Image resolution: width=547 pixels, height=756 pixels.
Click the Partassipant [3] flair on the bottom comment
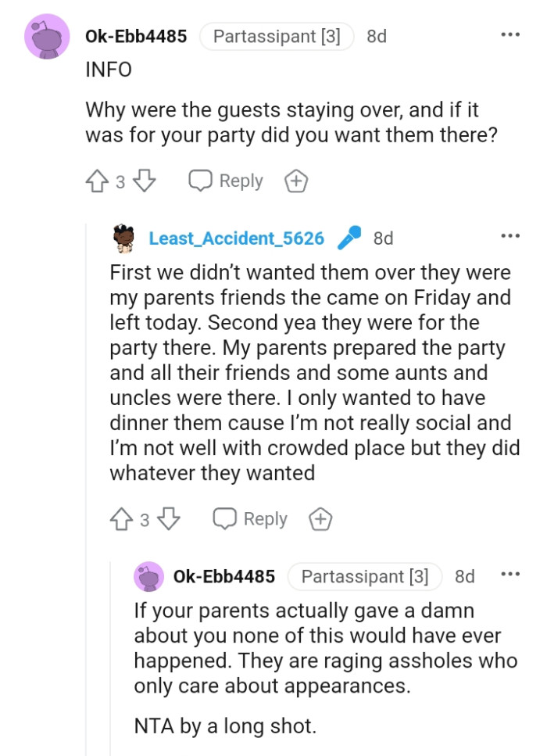(x=365, y=576)
